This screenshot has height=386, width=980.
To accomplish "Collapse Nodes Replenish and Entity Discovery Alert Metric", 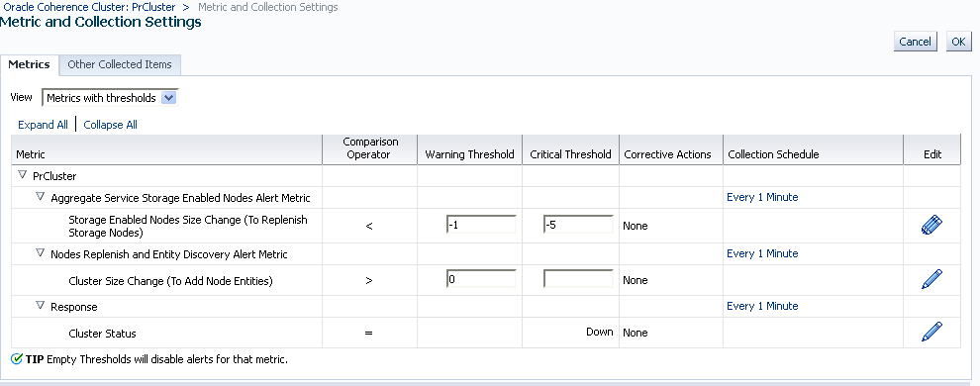I will [40, 253].
